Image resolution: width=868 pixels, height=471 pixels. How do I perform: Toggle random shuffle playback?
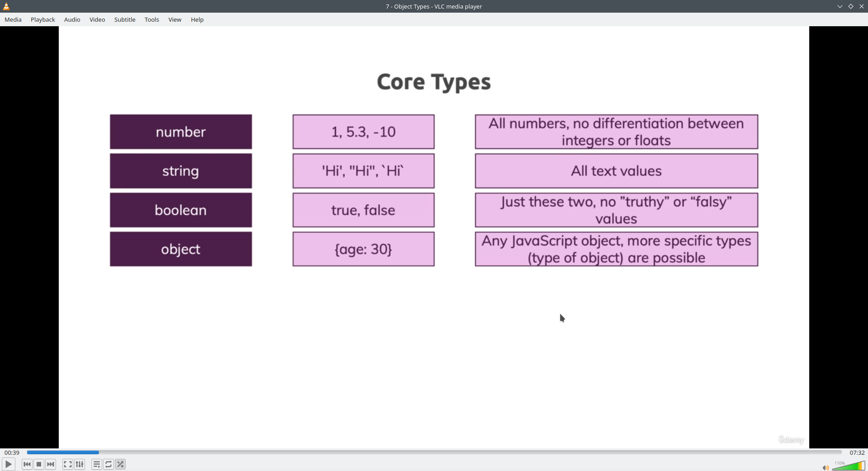point(120,464)
